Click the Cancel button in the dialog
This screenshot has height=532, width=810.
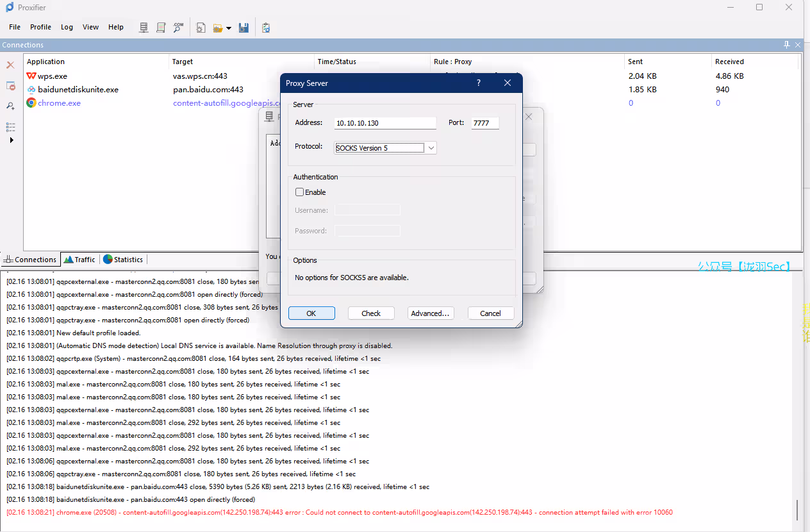click(x=490, y=313)
